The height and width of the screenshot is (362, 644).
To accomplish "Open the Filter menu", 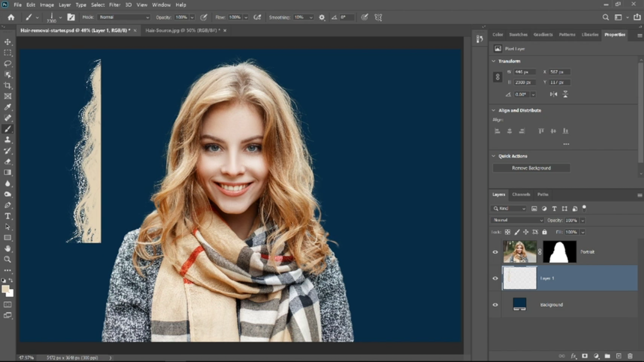I will pyautogui.click(x=115, y=5).
